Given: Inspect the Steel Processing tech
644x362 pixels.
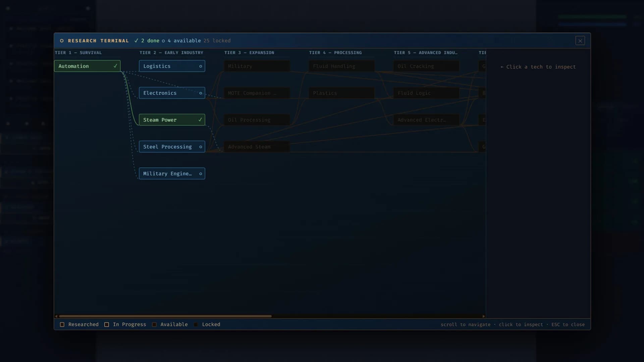Looking at the screenshot, I should coord(172,146).
